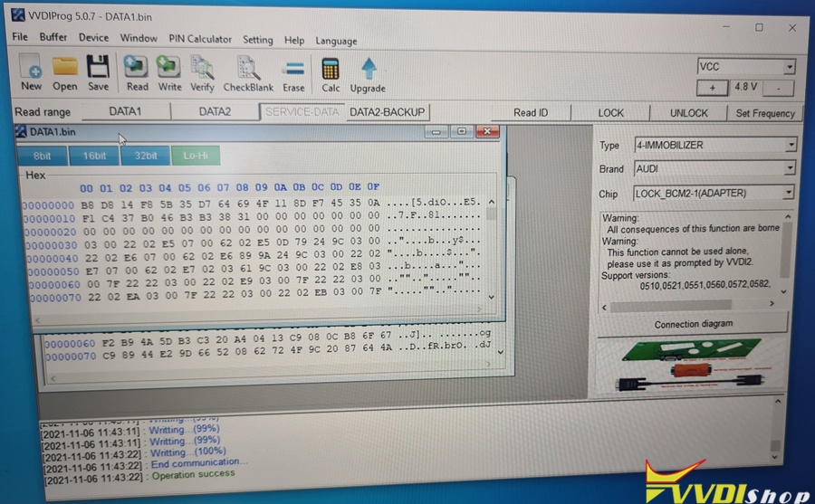Click the DATA1.bin child window icon
Viewport: 815px width, 504px height.
coord(21,131)
